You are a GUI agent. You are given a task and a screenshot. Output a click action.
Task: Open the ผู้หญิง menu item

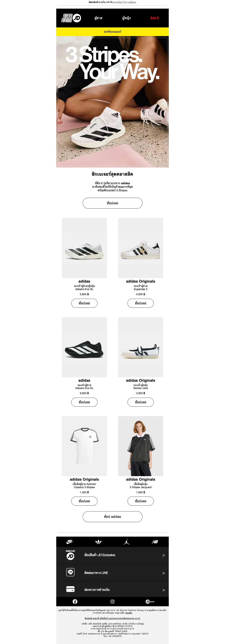tap(127, 18)
